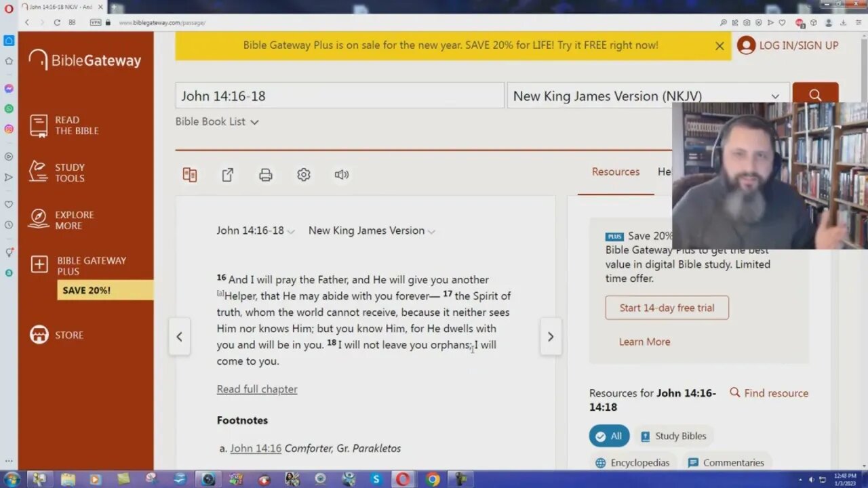Click the browser reload icon
Viewport: 868px width, 488px height.
57,22
